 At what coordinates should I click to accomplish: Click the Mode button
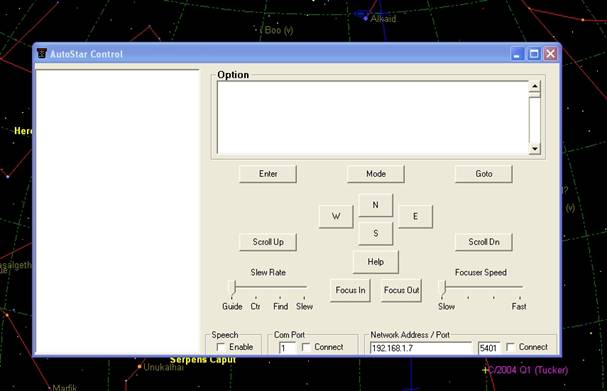(x=376, y=174)
